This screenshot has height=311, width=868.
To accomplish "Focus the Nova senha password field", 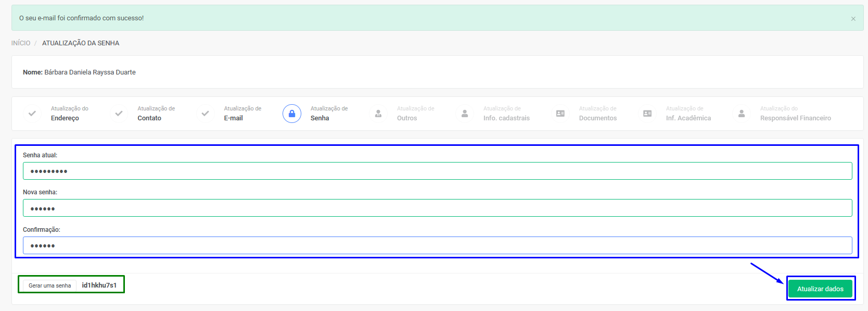I will tap(438, 208).
